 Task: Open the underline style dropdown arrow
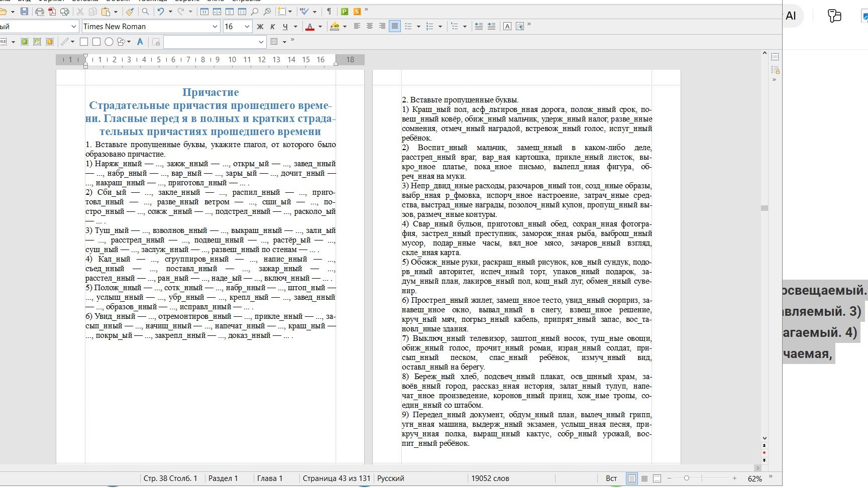coord(295,26)
